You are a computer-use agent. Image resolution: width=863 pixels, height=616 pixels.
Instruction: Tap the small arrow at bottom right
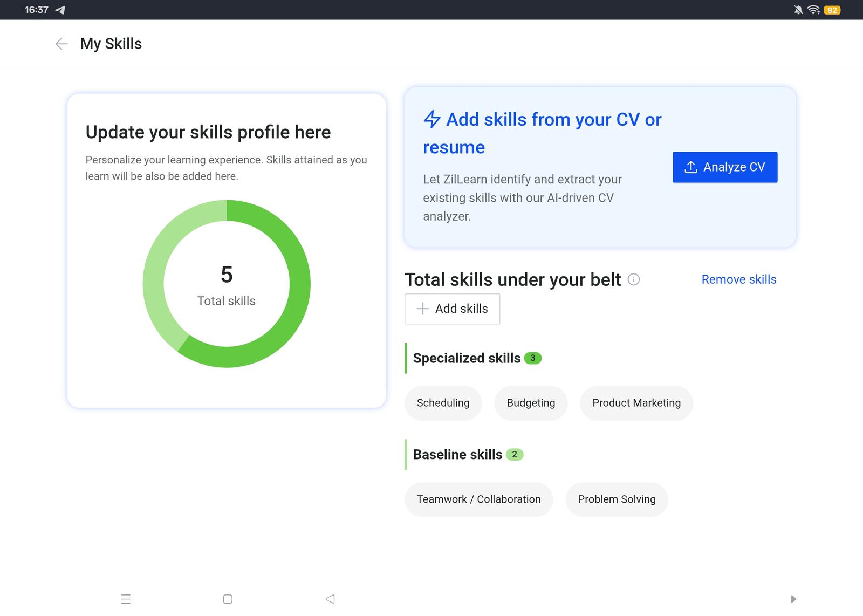793,599
